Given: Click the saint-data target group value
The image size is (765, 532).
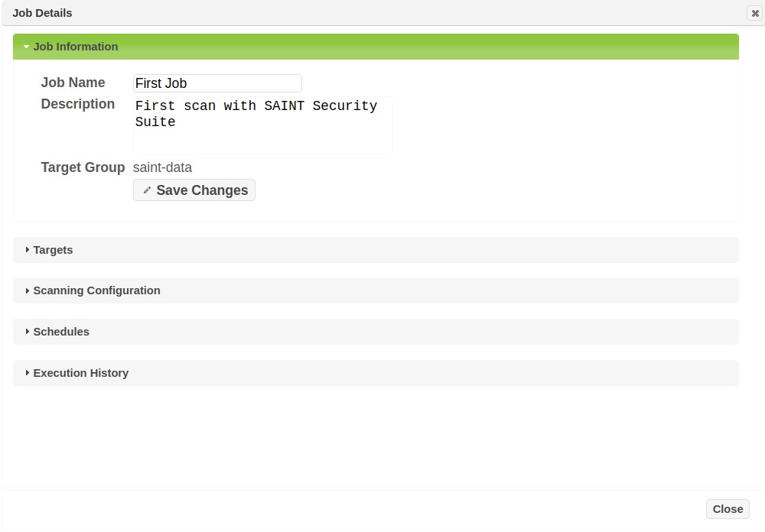Looking at the screenshot, I should [x=162, y=167].
